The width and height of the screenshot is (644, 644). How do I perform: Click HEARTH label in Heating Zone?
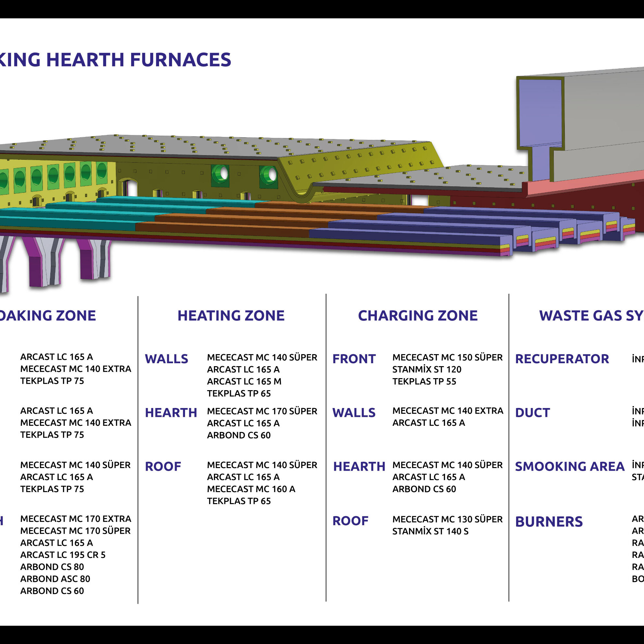[171, 413]
